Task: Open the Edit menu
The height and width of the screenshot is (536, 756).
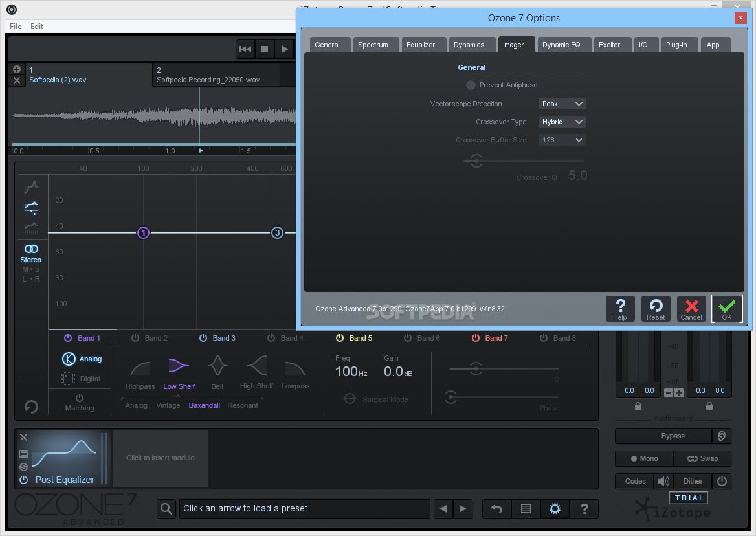Action: click(x=37, y=27)
